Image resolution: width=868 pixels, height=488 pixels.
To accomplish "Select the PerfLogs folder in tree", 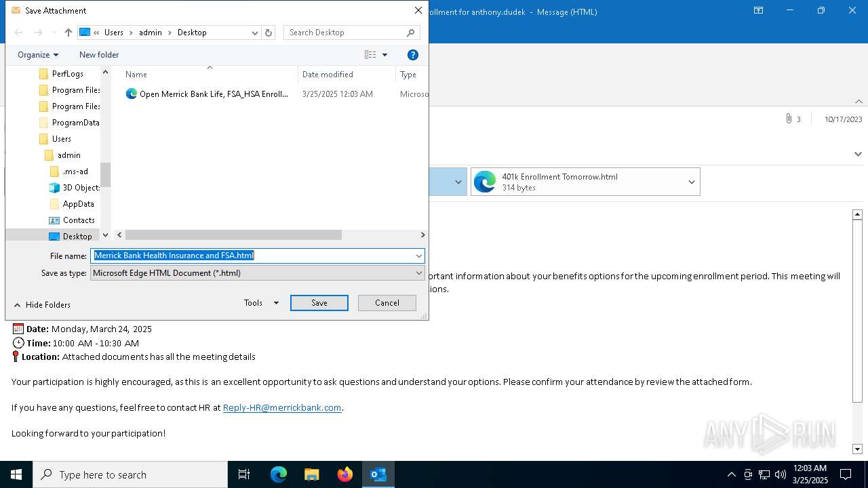I will click(68, 74).
